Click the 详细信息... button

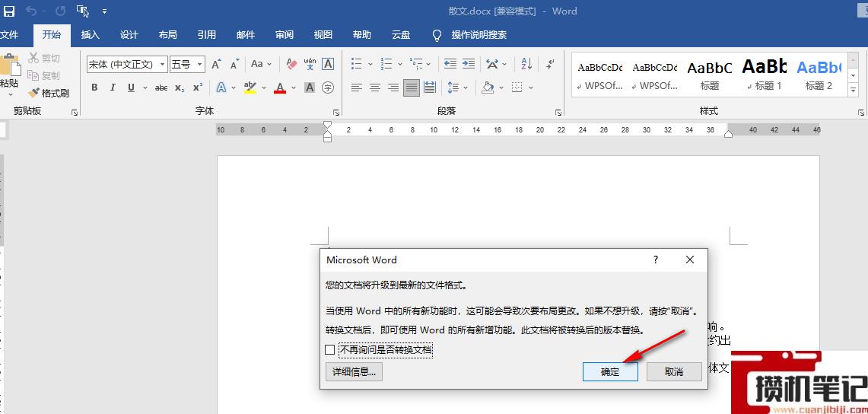click(x=354, y=372)
